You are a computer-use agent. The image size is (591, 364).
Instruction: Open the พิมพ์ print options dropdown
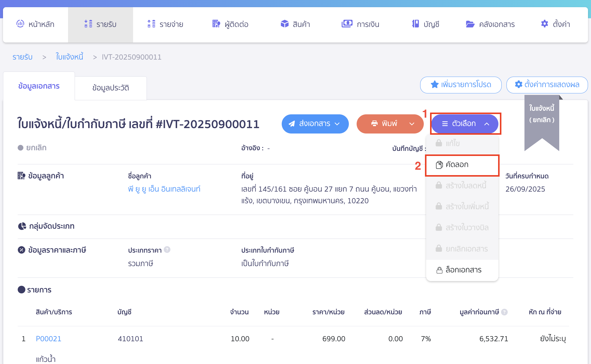(390, 124)
